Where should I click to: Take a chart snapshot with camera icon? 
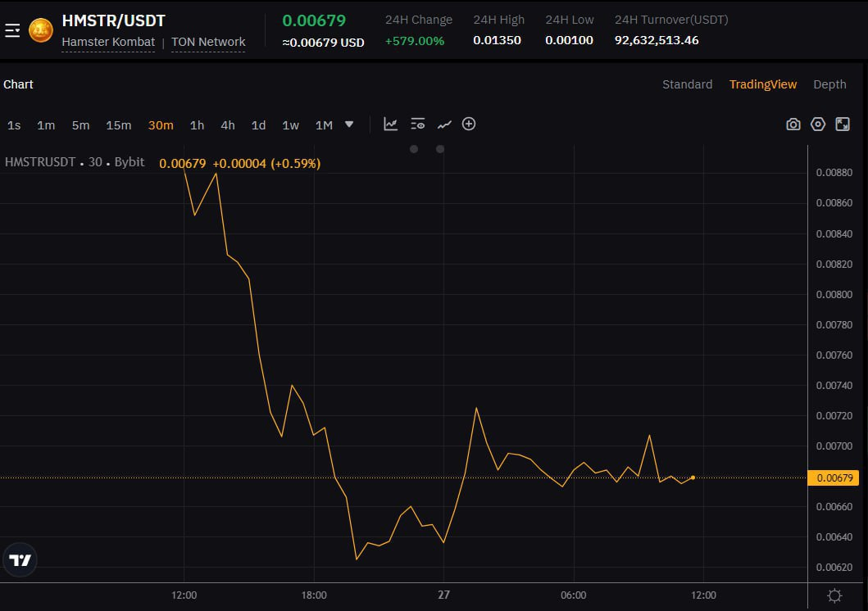tap(793, 124)
